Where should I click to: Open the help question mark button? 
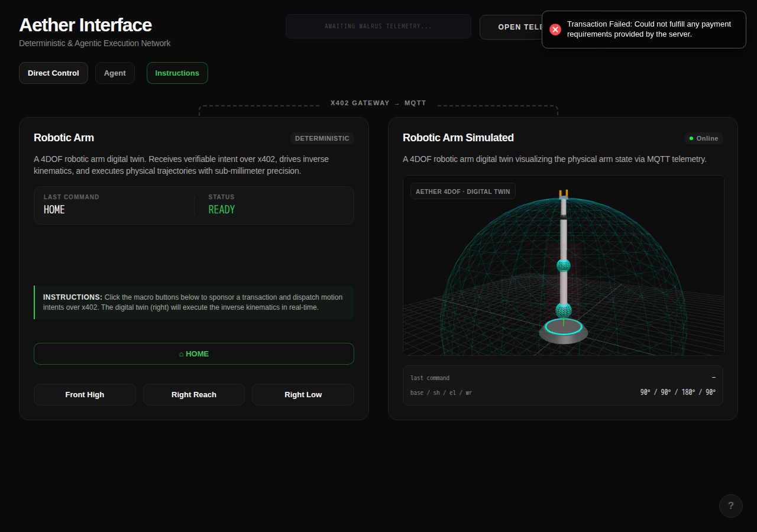coord(731,506)
